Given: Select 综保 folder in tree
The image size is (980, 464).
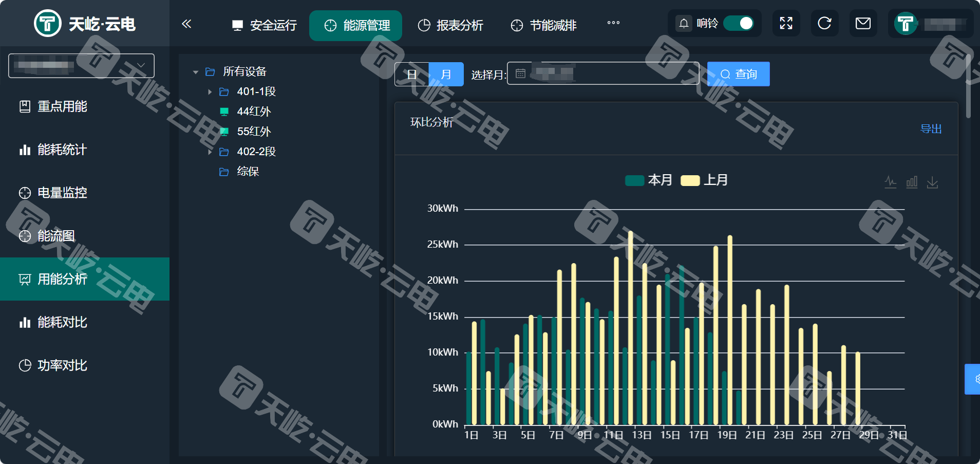Looking at the screenshot, I should pyautogui.click(x=248, y=172).
